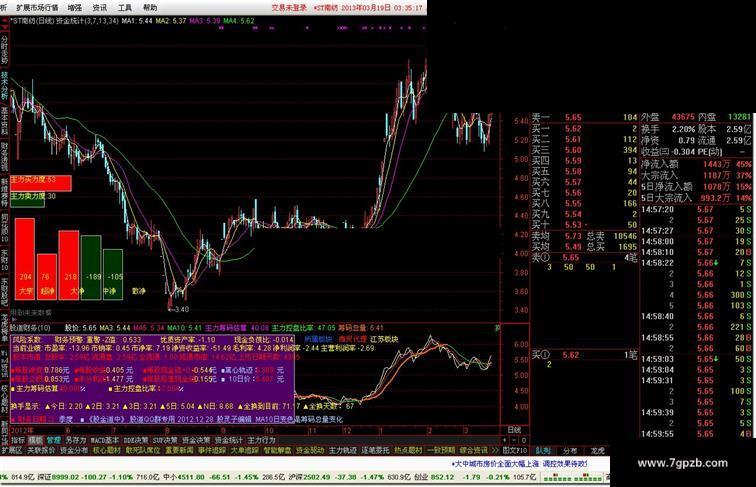Open the 大单追踪 bottom tab
756x487 pixels.
(244, 450)
